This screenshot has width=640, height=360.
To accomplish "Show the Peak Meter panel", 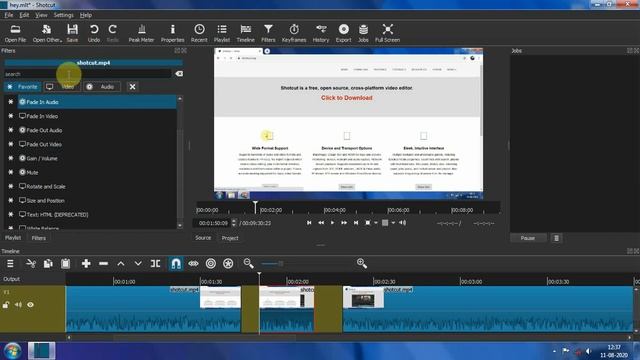I will pyautogui.click(x=141, y=33).
